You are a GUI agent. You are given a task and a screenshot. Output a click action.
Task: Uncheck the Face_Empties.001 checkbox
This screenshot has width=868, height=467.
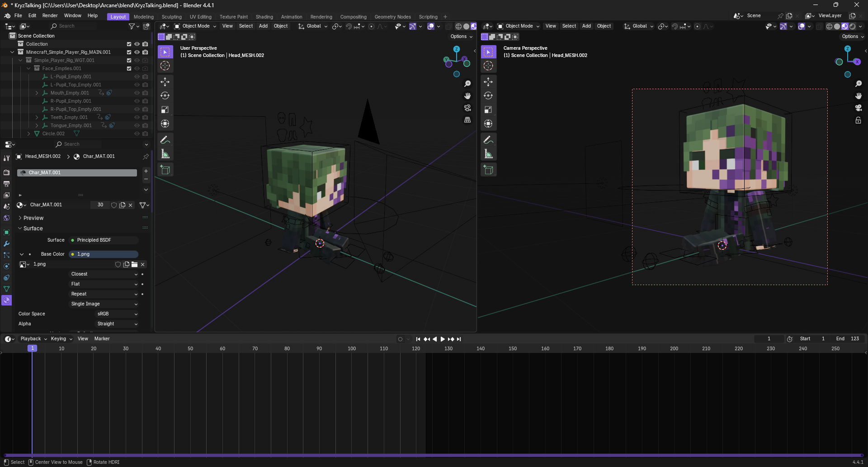point(129,69)
